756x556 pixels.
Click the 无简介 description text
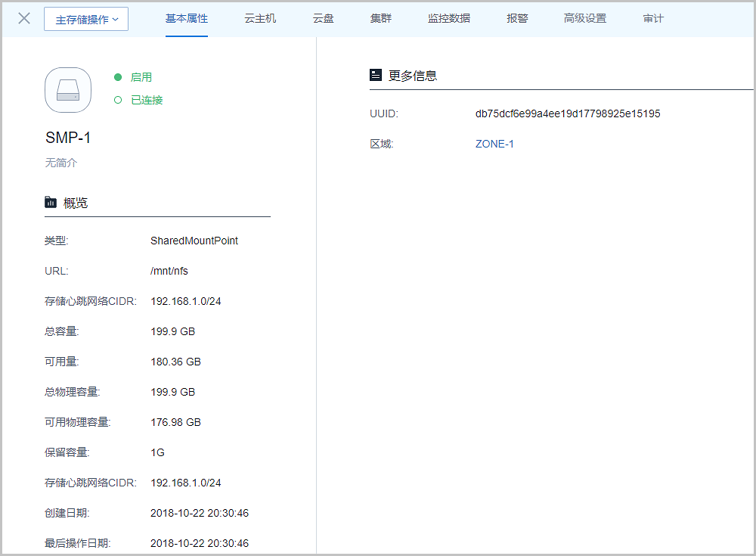[x=60, y=163]
